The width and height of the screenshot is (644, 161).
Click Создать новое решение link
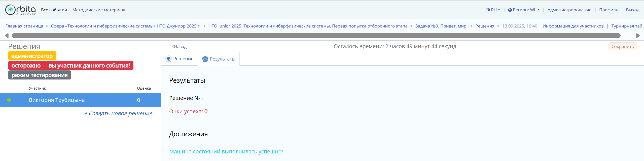point(118,114)
